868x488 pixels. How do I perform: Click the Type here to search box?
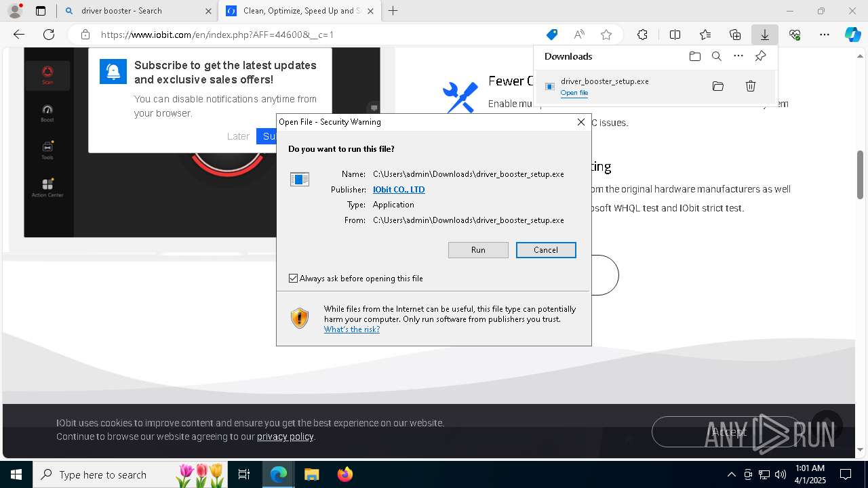(x=132, y=474)
